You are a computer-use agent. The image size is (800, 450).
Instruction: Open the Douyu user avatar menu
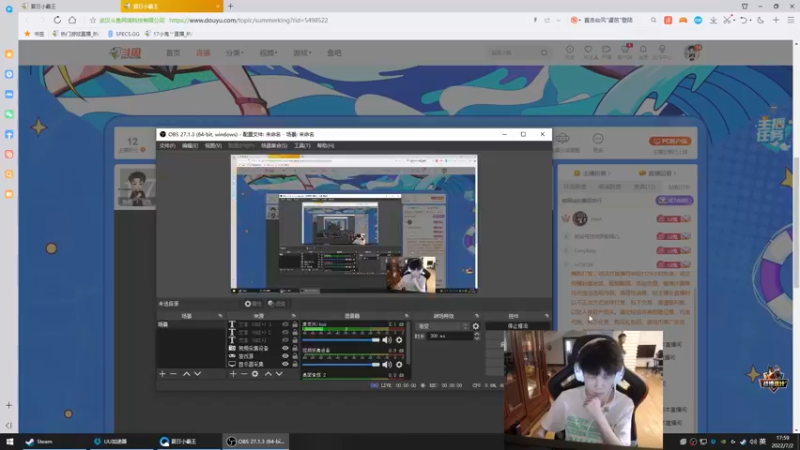coord(692,52)
